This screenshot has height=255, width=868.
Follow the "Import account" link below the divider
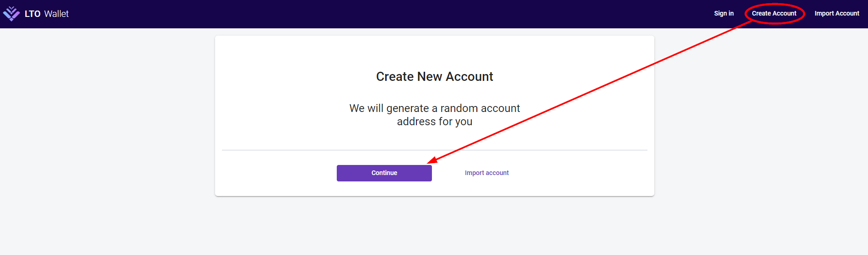point(486,173)
